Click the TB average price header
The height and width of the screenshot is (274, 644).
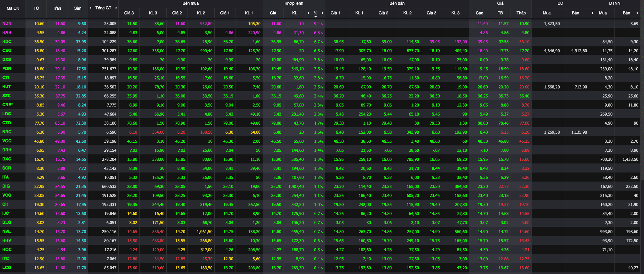coord(500,13)
